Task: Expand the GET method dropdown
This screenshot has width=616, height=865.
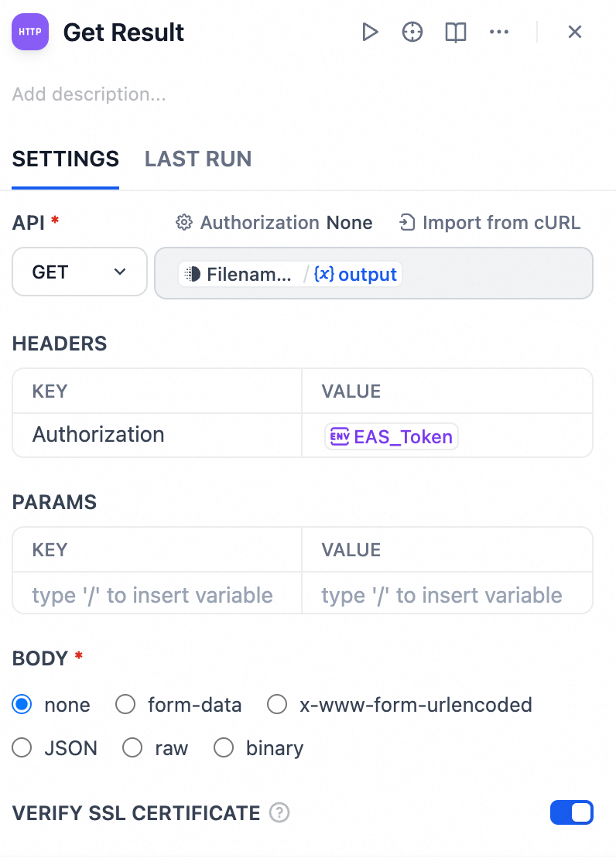Action: point(80,272)
